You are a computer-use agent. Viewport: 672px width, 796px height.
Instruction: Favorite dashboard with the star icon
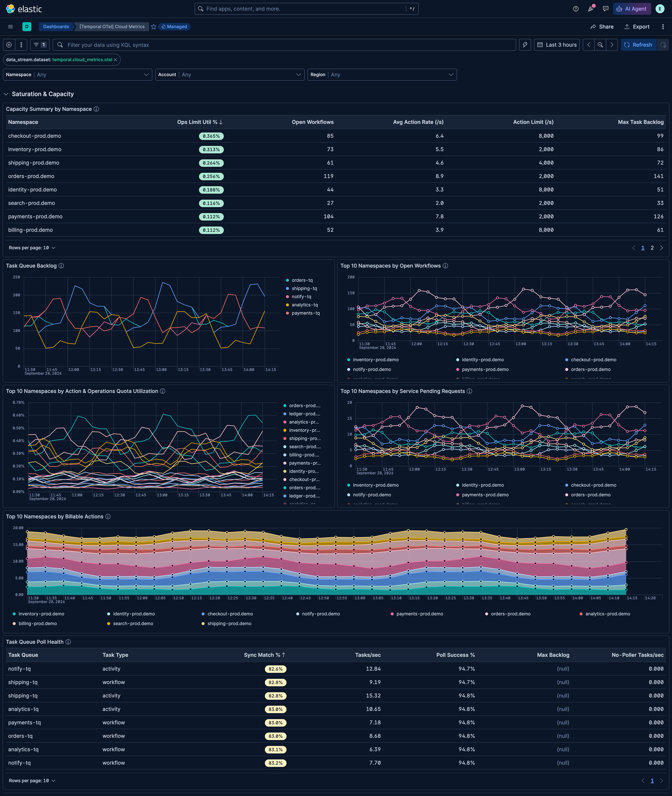point(153,27)
